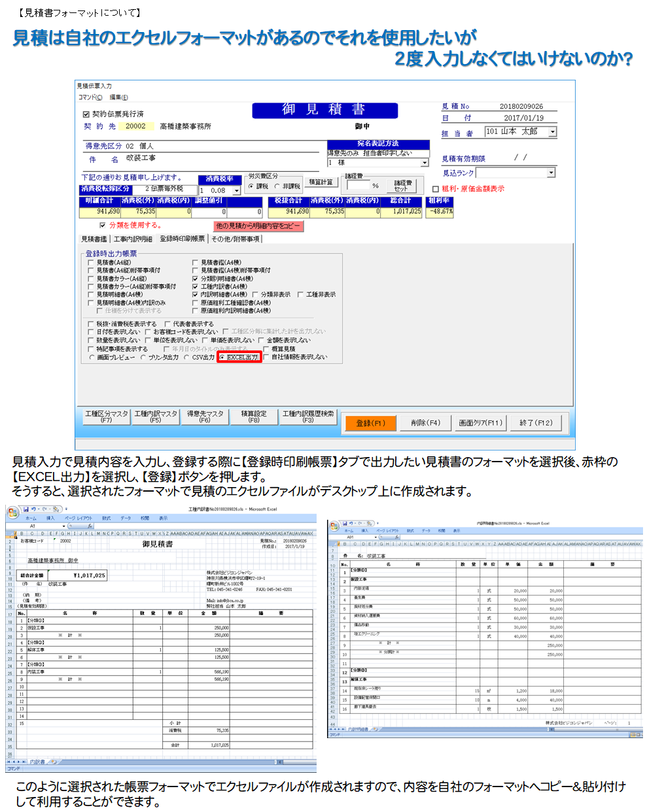Choose the CSV出力 radio option

(187, 358)
